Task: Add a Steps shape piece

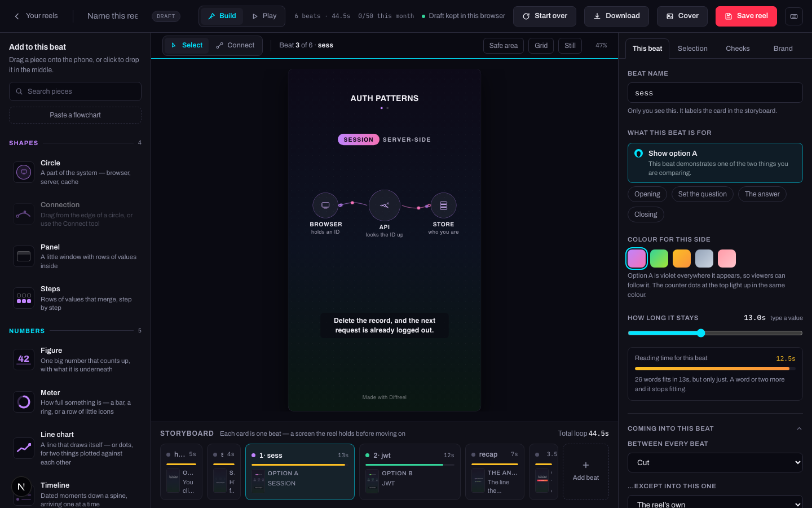Action: [x=75, y=298]
